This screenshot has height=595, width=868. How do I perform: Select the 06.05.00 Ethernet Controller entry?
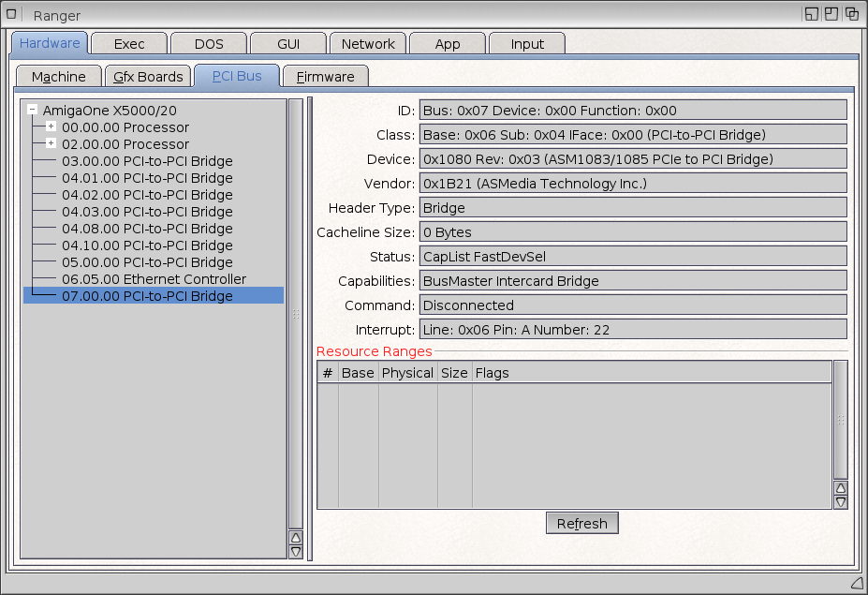pos(154,279)
